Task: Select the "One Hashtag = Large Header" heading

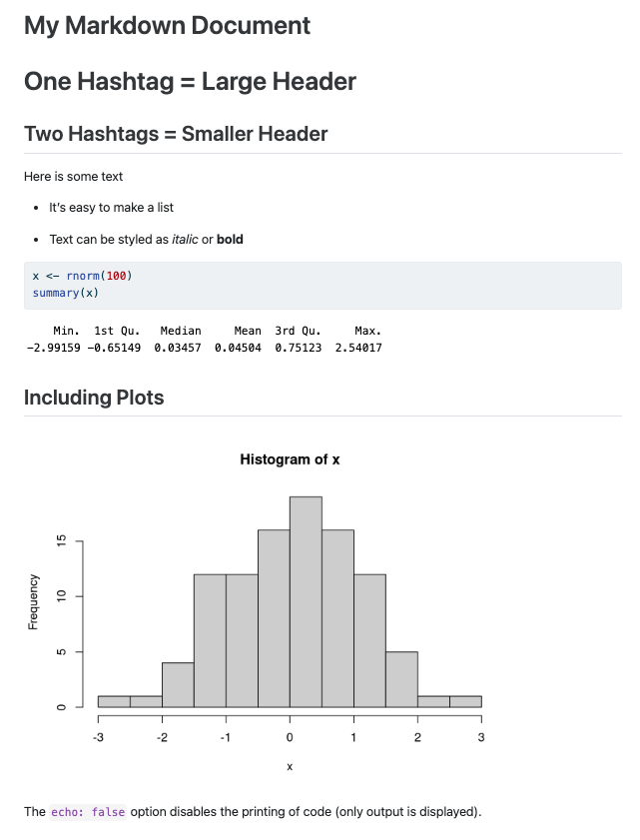Action: point(190,82)
